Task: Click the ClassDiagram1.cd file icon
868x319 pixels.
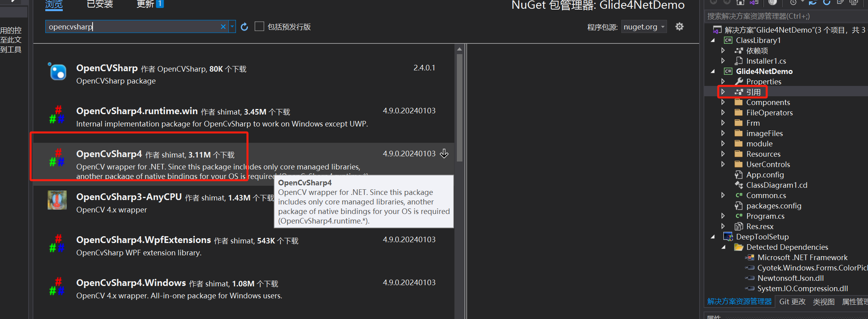Action: pyautogui.click(x=739, y=185)
